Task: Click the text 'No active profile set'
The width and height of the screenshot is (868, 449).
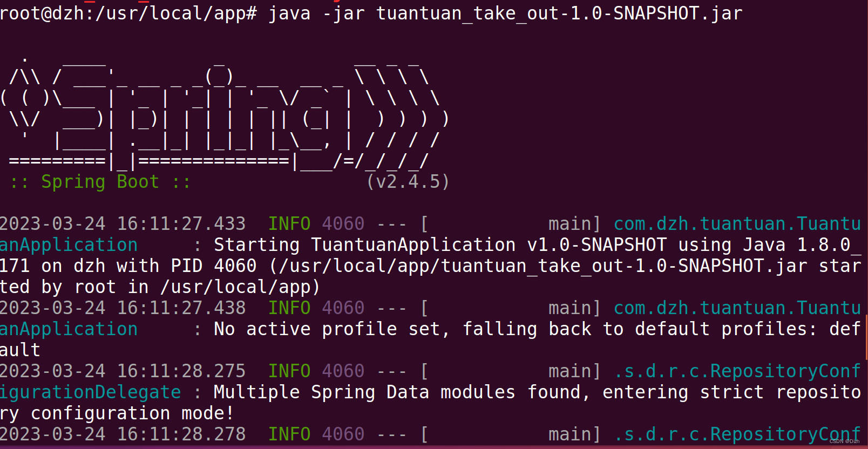Action: (327, 329)
